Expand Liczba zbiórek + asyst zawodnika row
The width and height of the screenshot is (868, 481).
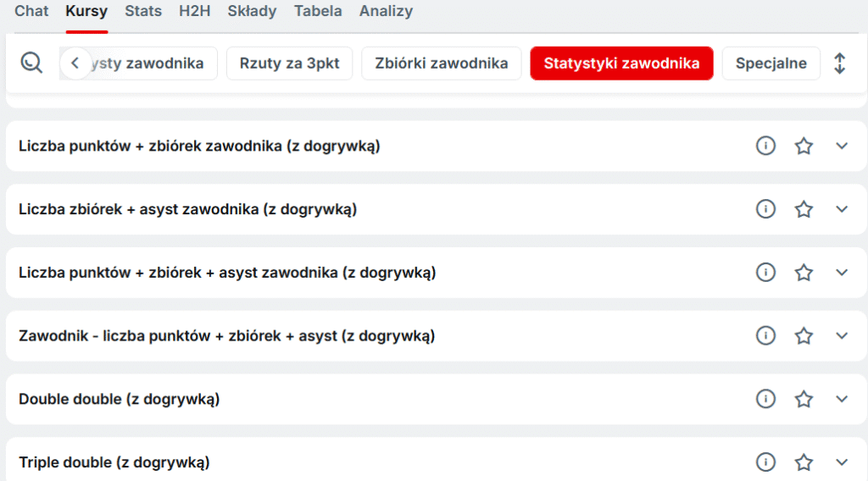842,209
